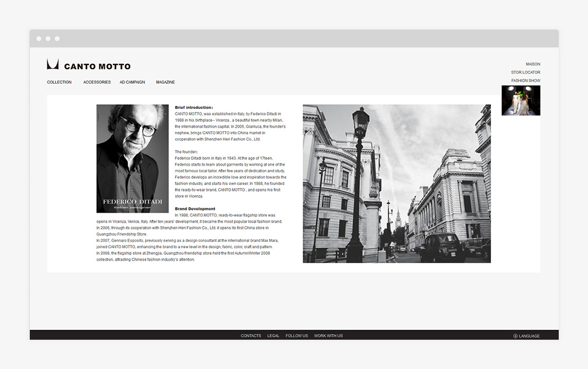
Task: Click the plus icon beside Language
Action: (x=515, y=336)
